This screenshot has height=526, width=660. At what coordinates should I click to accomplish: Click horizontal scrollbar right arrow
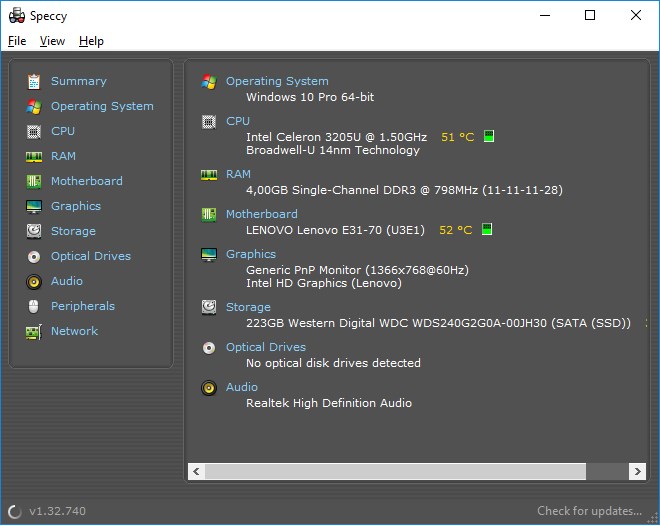click(637, 471)
